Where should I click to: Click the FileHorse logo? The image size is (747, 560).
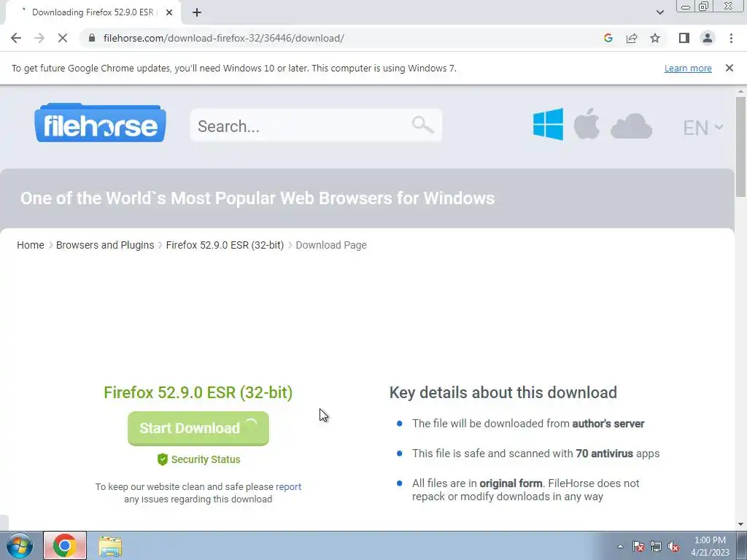point(100,122)
